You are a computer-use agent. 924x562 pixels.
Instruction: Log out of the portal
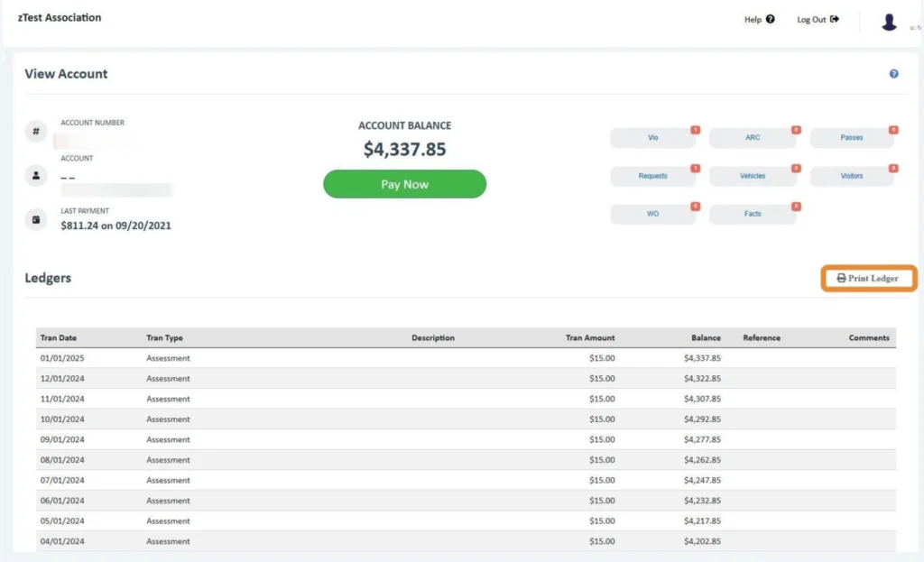818,20
